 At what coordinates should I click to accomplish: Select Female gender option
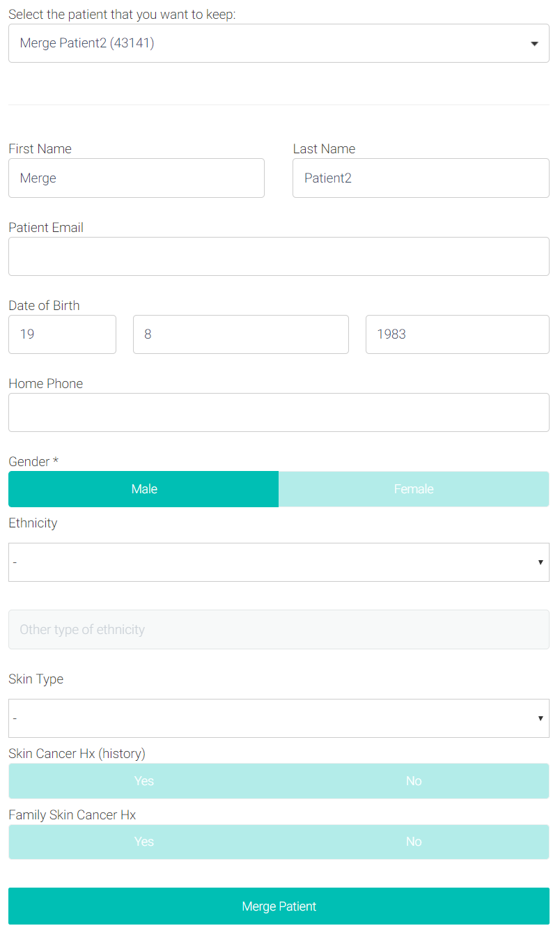(x=414, y=489)
